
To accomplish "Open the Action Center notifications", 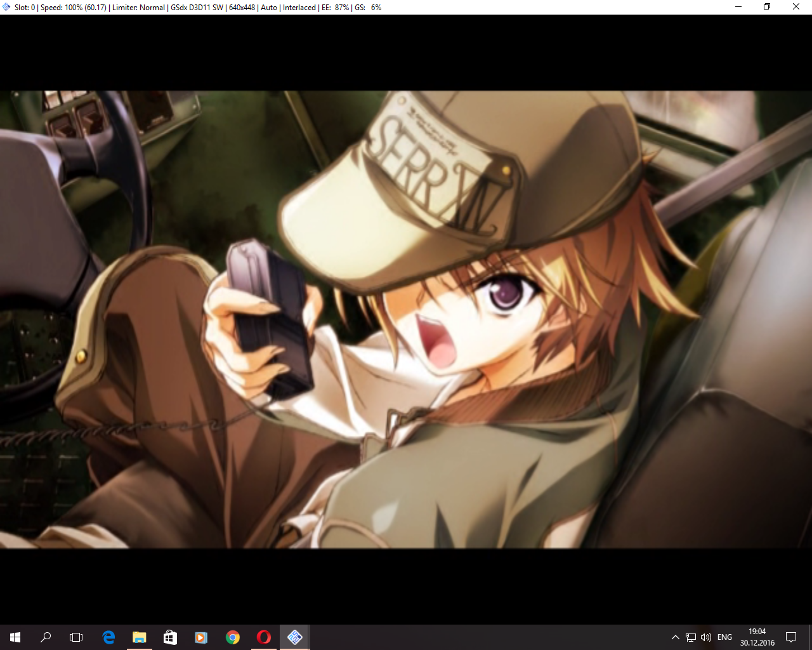I will 791,637.
